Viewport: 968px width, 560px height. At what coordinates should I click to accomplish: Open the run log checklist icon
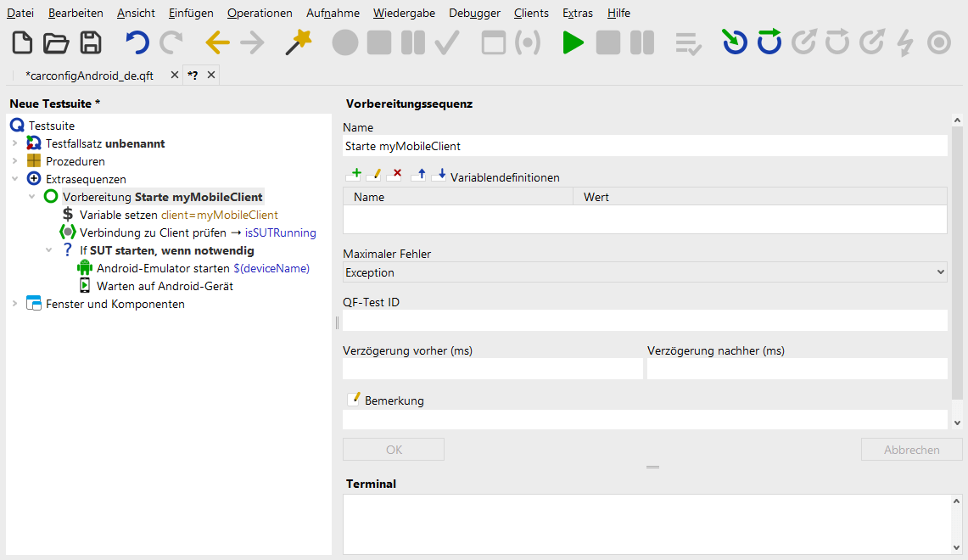click(x=688, y=43)
